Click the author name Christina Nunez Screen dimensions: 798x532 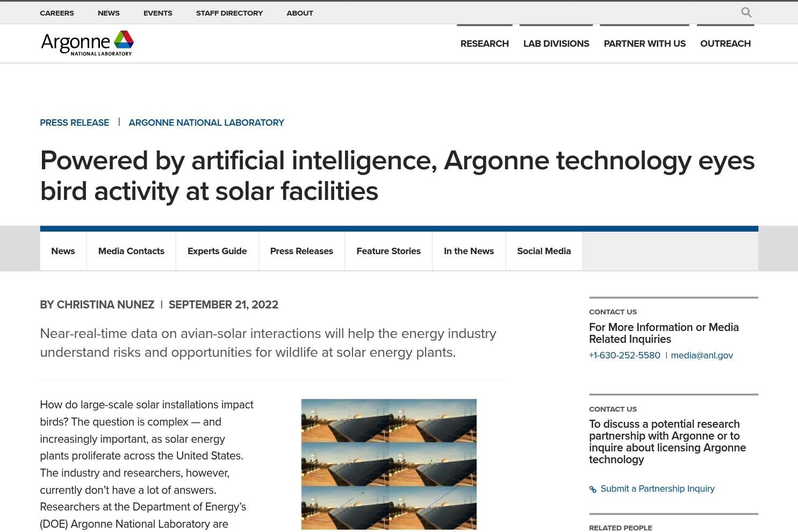click(x=105, y=305)
